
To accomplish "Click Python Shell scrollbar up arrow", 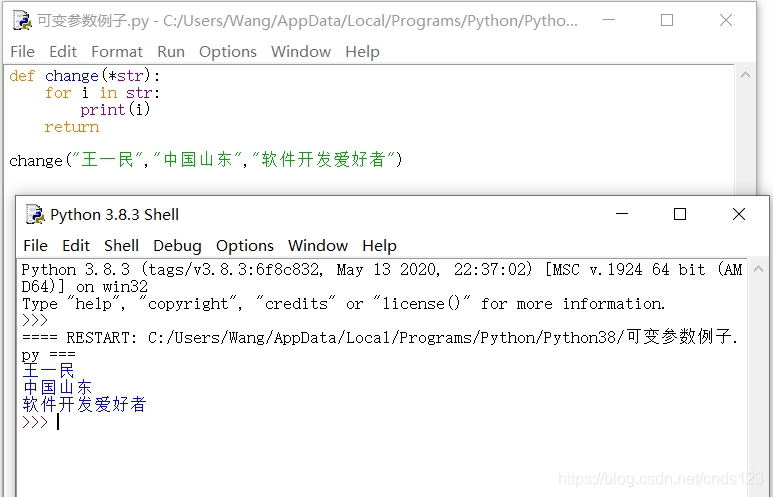I will pyautogui.click(x=758, y=269).
